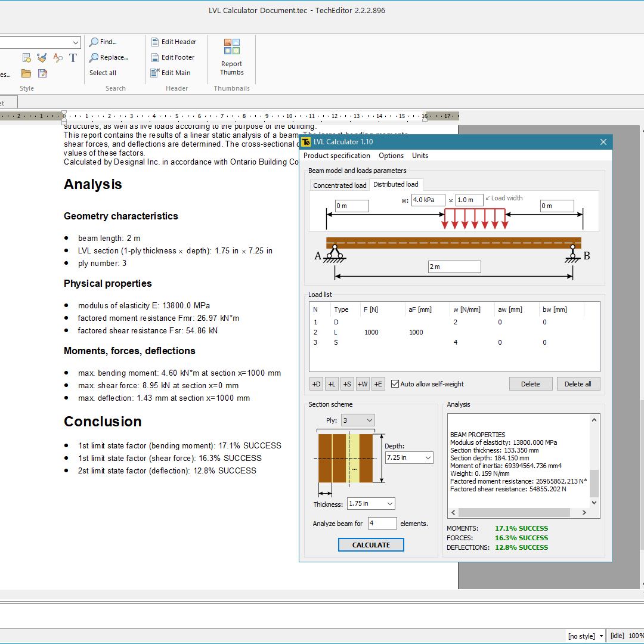This screenshot has height=644, width=644.
Task: Click the Edit Header icon
Action: tap(155, 42)
